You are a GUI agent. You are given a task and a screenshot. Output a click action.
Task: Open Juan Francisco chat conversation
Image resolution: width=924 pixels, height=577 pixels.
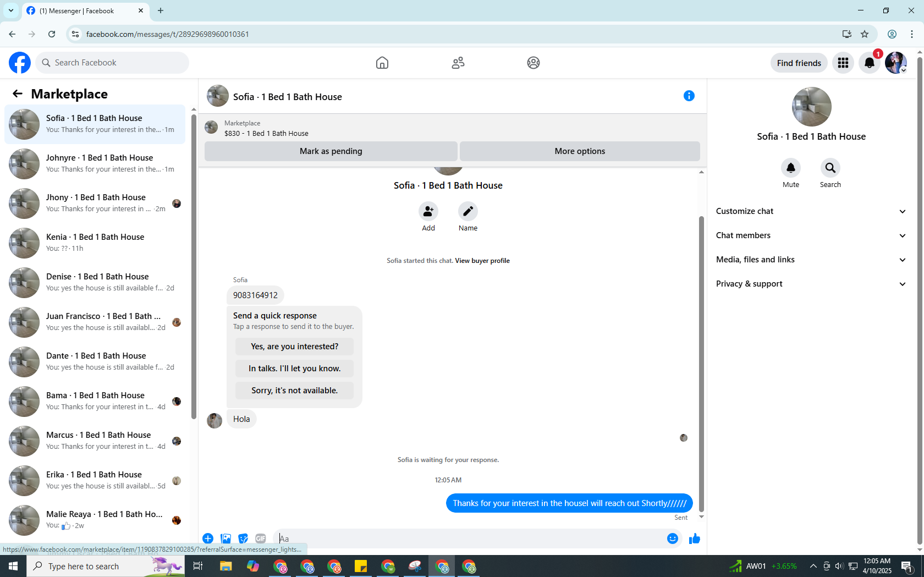coord(95,322)
